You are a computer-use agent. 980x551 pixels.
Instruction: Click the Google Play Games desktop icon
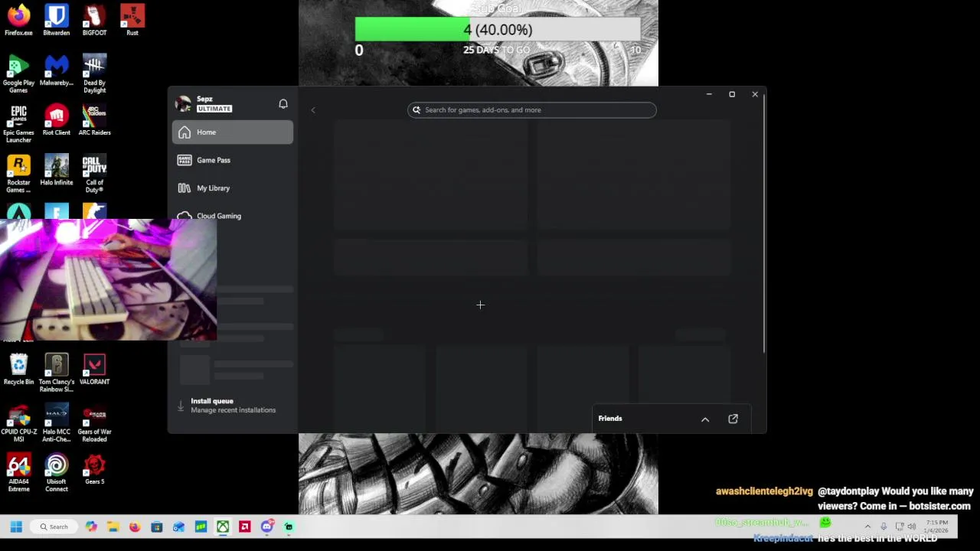click(x=18, y=73)
